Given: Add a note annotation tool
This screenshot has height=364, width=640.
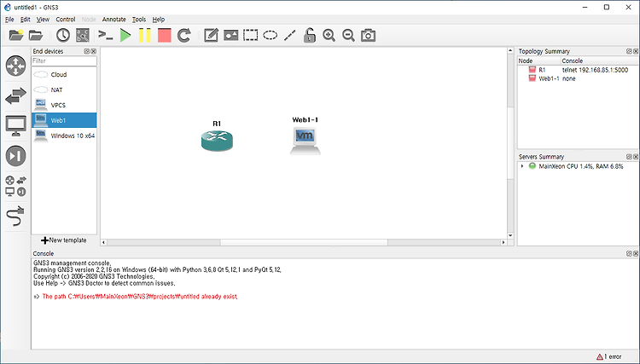Looking at the screenshot, I should [211, 36].
